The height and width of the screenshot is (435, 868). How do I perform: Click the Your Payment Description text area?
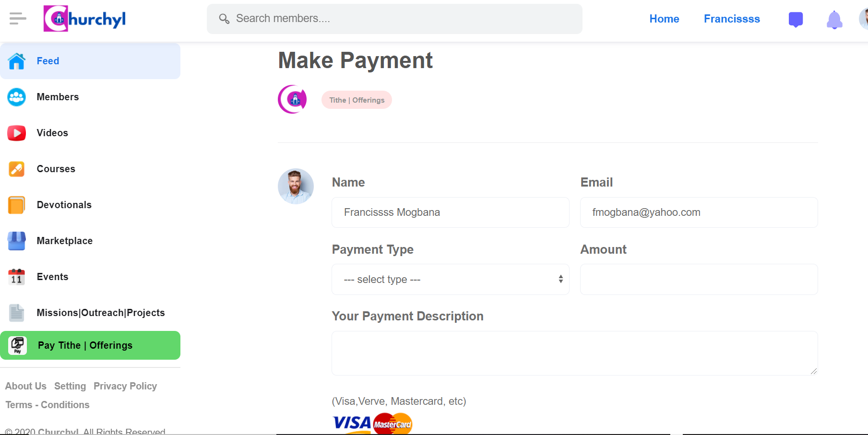point(575,353)
